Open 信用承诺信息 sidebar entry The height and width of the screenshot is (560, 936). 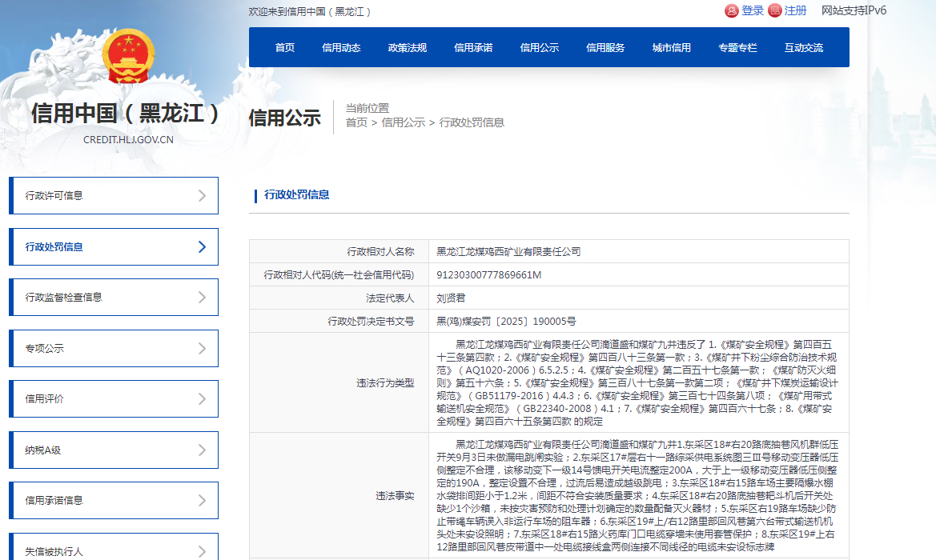coord(113,501)
